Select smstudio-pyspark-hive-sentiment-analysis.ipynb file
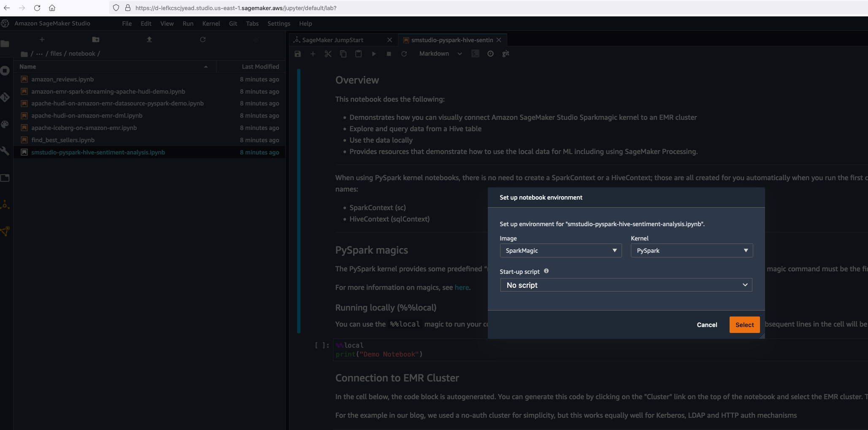 [x=150, y=152]
